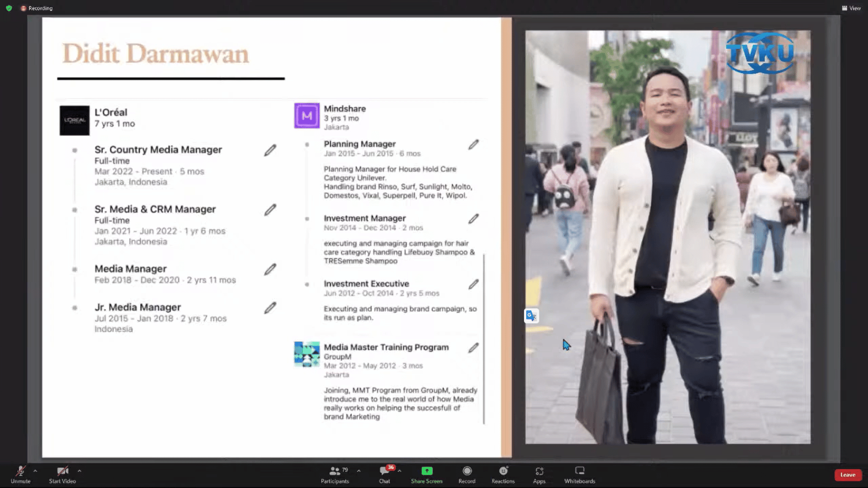Image resolution: width=868 pixels, height=488 pixels.
Task: Click the Didit Darmawan heading
Action: [x=156, y=54]
